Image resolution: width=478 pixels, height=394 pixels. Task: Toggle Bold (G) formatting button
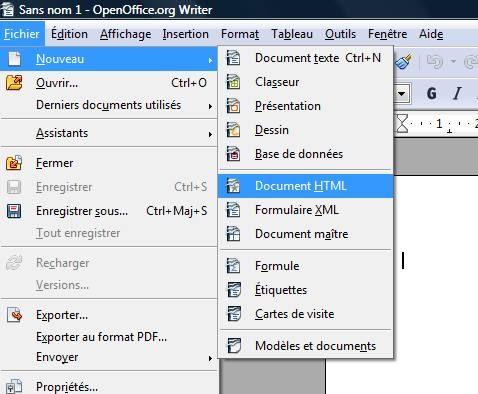coord(432,93)
